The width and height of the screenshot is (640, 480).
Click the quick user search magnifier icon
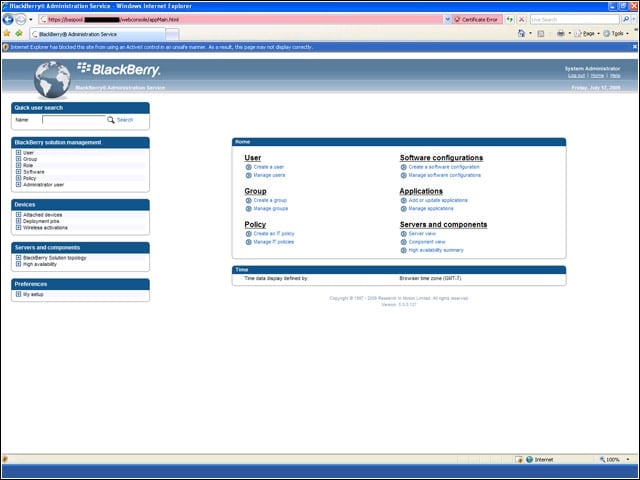[111, 120]
